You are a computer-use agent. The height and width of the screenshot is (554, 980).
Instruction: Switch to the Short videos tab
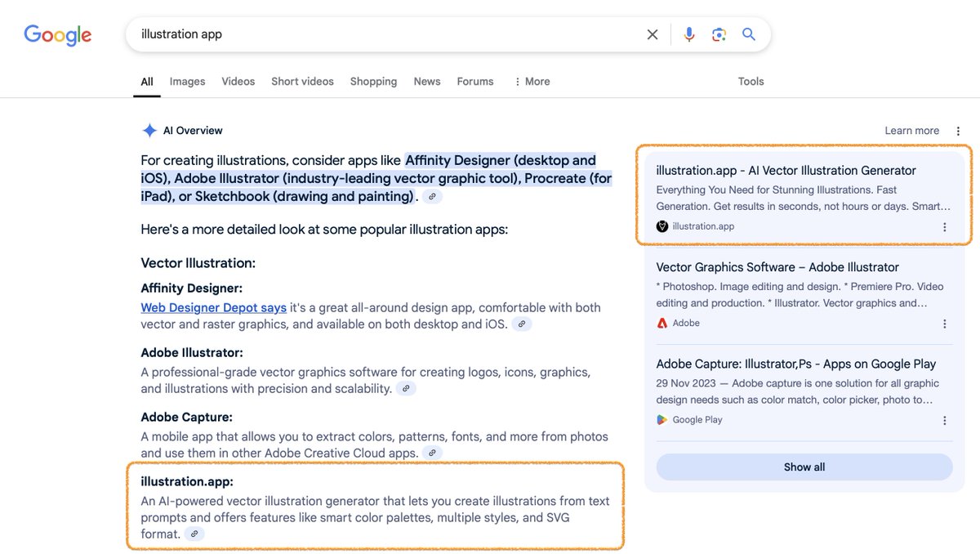click(302, 82)
